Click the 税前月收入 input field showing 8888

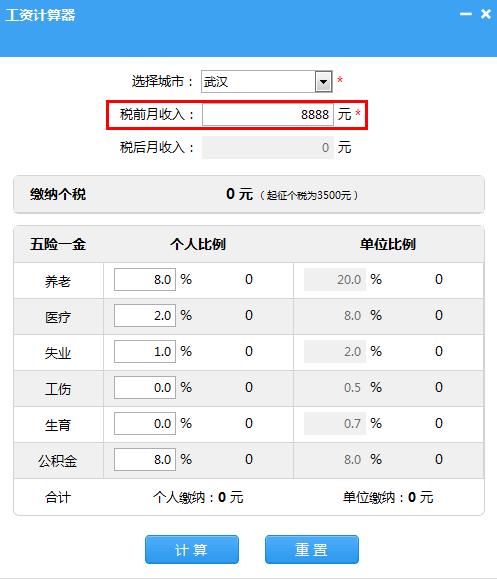pyautogui.click(x=268, y=114)
